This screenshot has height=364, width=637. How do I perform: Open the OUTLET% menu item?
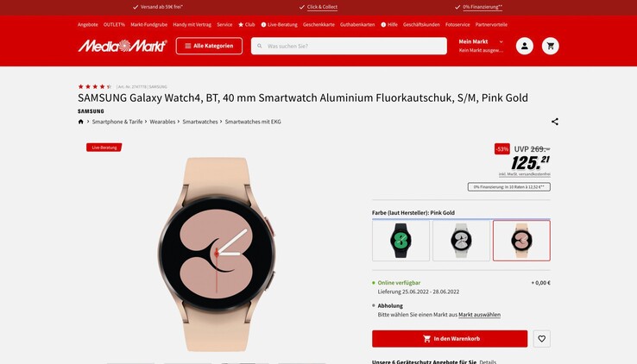pos(114,25)
